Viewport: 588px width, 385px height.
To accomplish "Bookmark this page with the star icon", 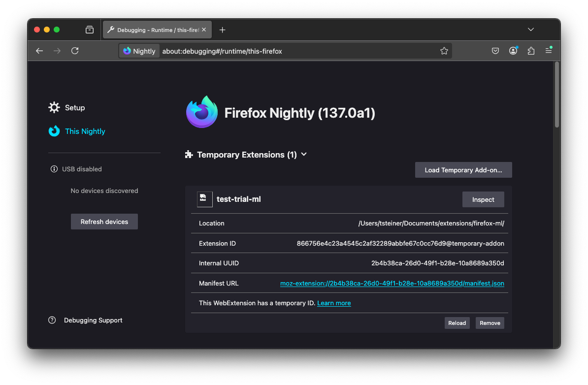I will [x=444, y=51].
